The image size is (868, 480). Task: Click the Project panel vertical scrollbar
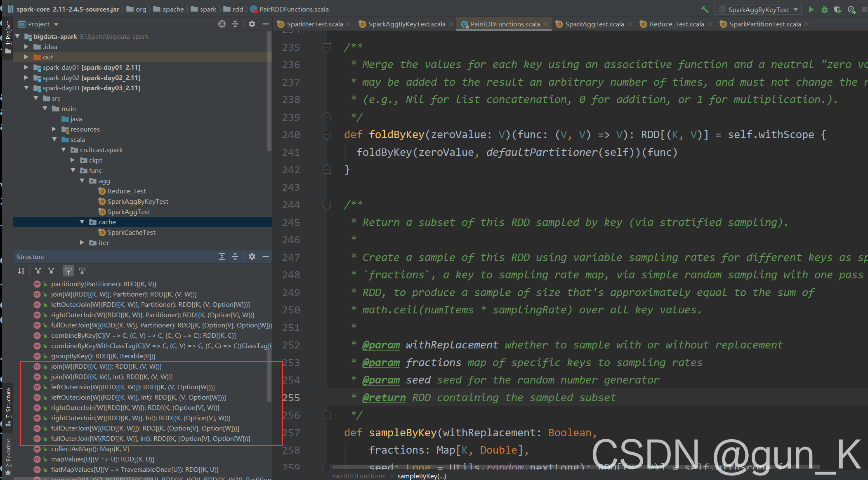[x=269, y=92]
